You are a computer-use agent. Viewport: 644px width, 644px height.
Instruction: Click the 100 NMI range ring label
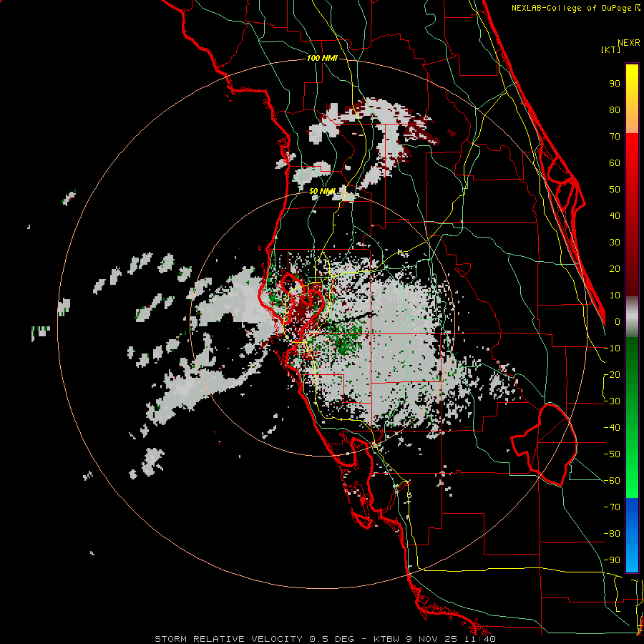coord(322,58)
